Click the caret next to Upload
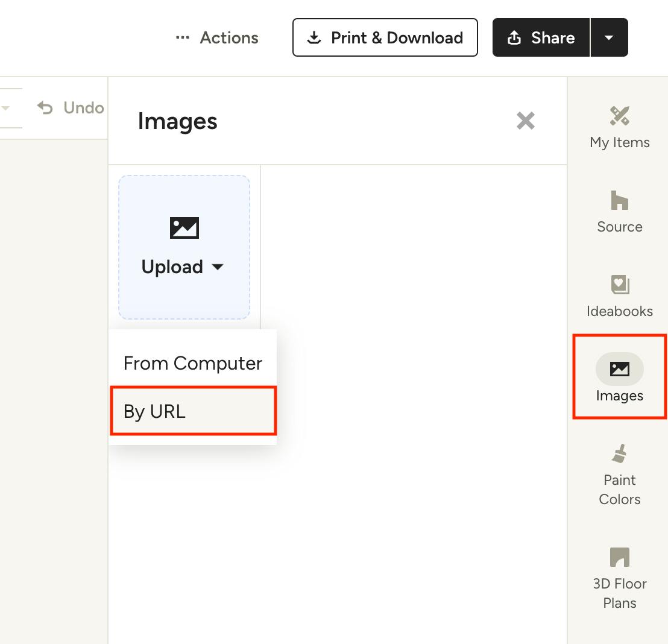The width and height of the screenshot is (668, 644). 218,267
